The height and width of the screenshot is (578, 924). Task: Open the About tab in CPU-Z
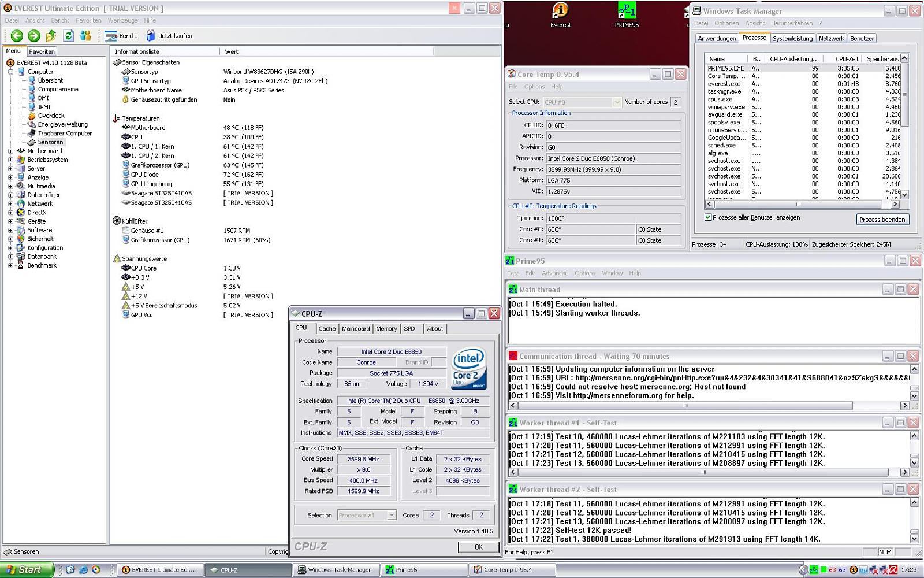[x=435, y=329]
